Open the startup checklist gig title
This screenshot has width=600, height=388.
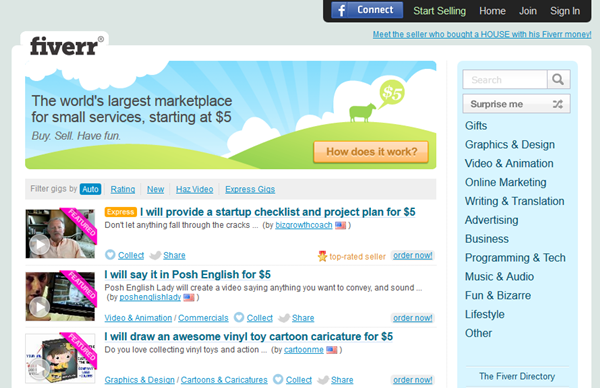point(277,212)
